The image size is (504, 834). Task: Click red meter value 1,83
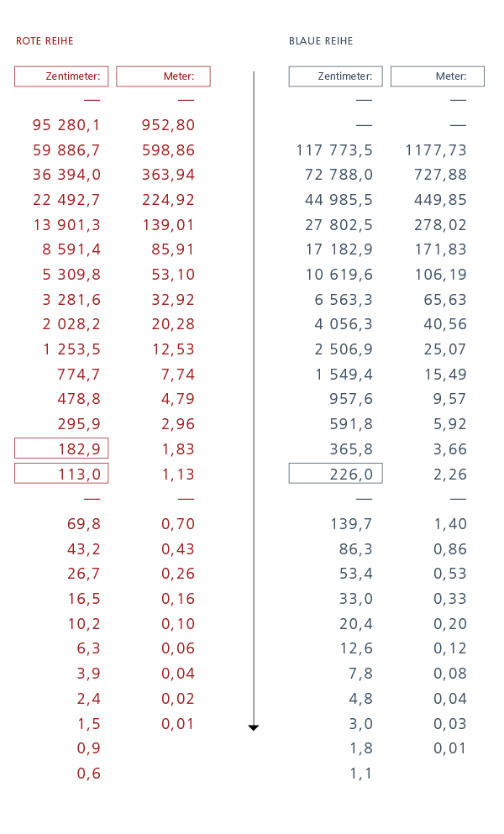point(178,448)
